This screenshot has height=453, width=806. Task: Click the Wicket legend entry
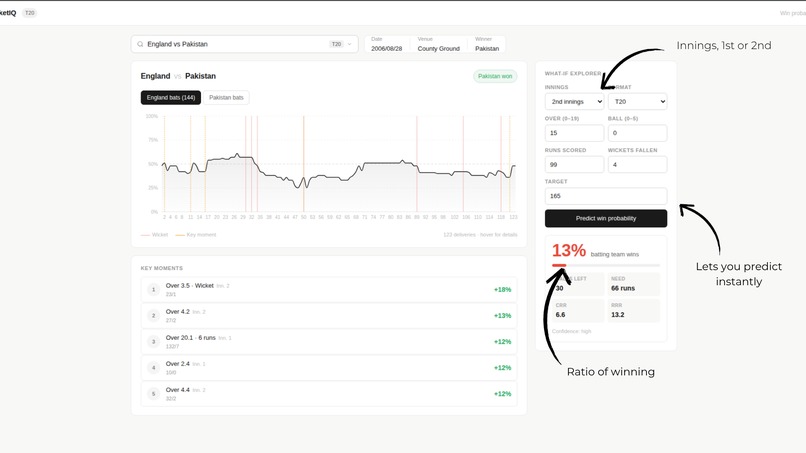pyautogui.click(x=154, y=234)
